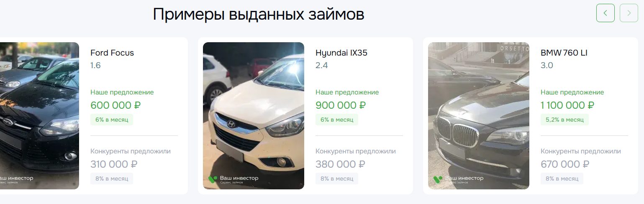Open the BMW 760 LI photo

(x=479, y=116)
